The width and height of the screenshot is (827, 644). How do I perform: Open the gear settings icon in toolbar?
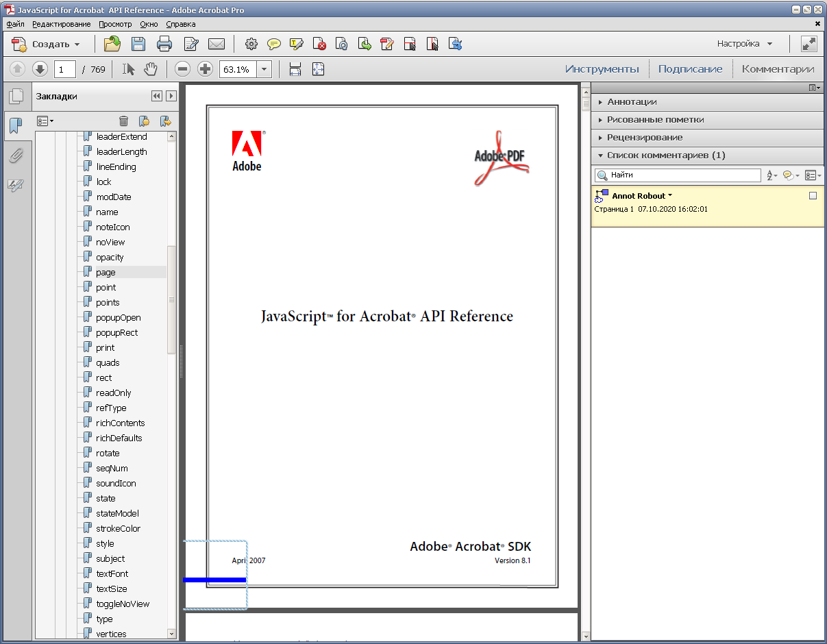coord(251,45)
